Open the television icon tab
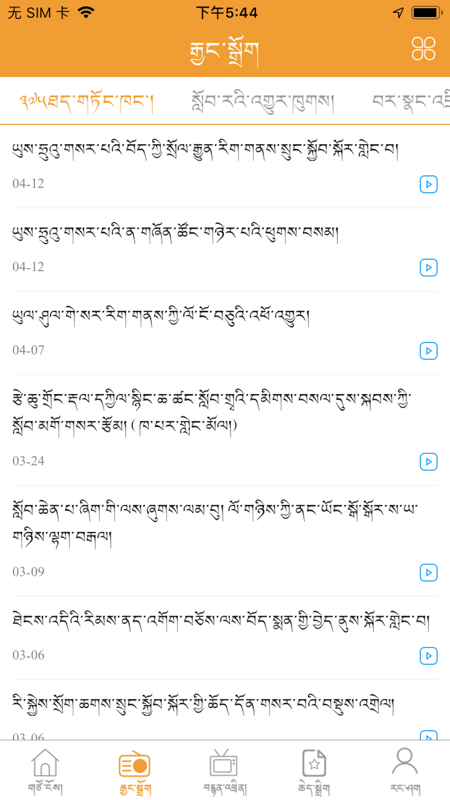Viewport: 450px width, 800px height. pyautogui.click(x=223, y=763)
